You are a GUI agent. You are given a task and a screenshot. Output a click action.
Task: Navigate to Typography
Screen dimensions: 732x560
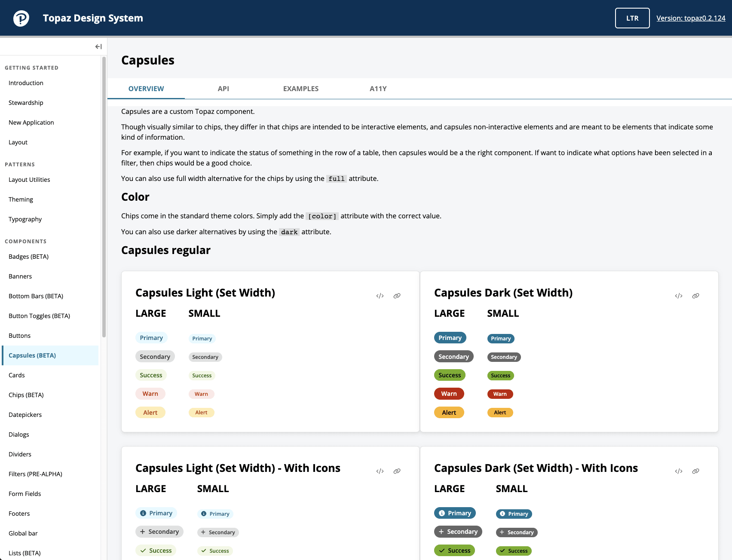[50, 219]
